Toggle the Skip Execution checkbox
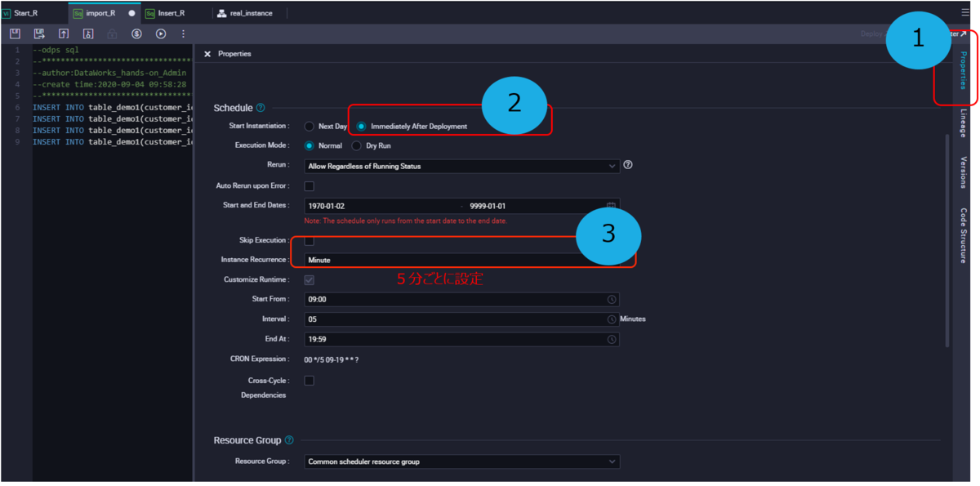The height and width of the screenshot is (486, 980). click(x=310, y=241)
